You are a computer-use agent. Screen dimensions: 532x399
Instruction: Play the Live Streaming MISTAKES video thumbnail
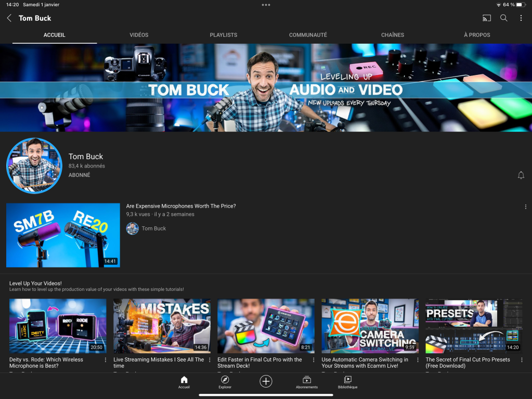point(162,326)
